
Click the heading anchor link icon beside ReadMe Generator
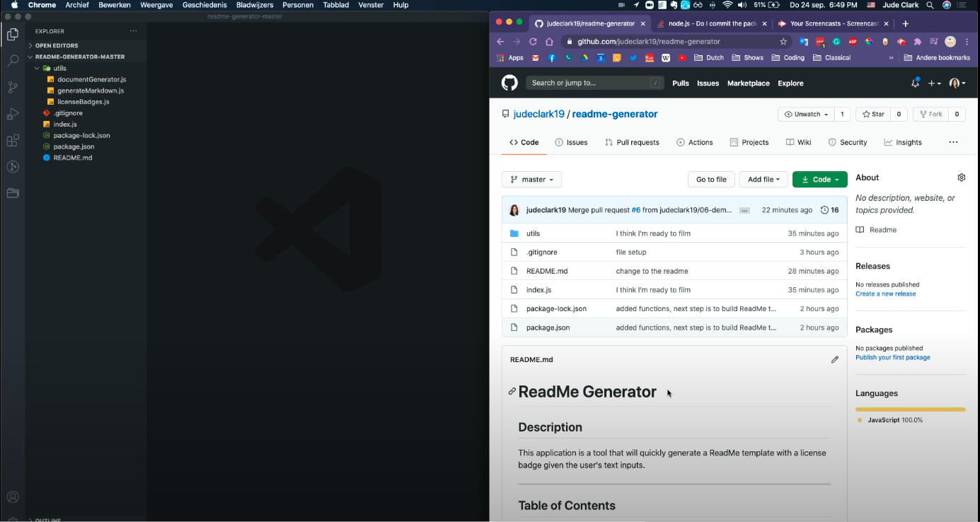[x=512, y=391]
